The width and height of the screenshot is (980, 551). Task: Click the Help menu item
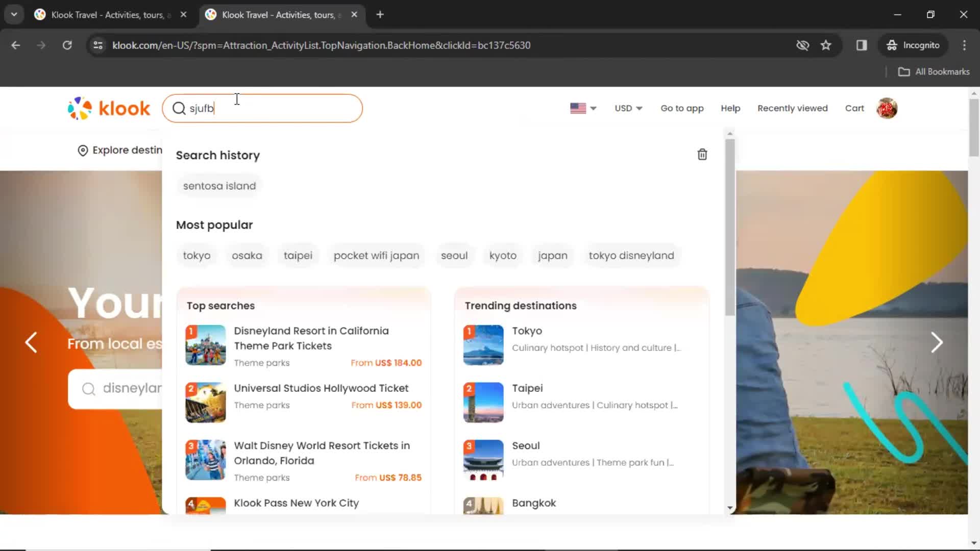[x=730, y=108]
